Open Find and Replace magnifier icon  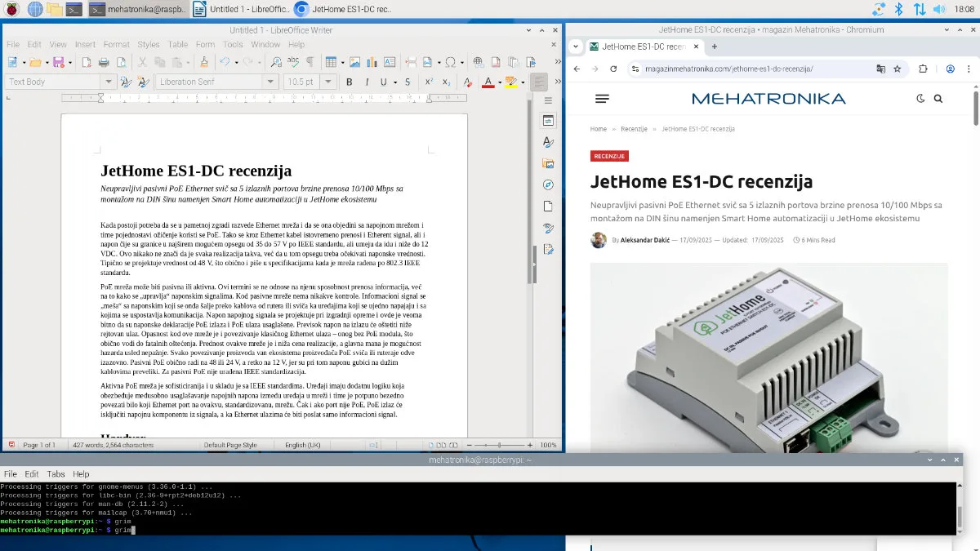point(276,62)
